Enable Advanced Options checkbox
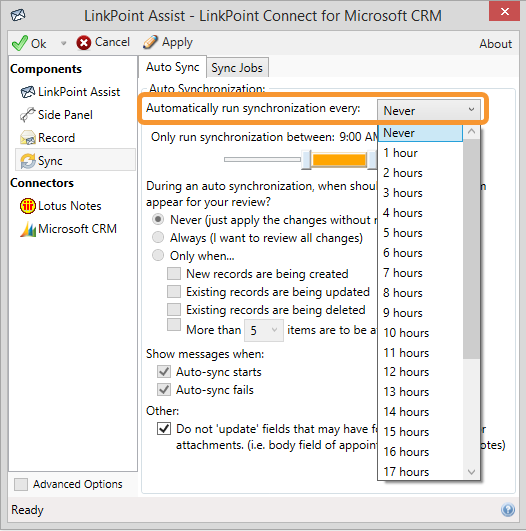Image resolution: width=526 pixels, height=531 pixels. point(21,484)
